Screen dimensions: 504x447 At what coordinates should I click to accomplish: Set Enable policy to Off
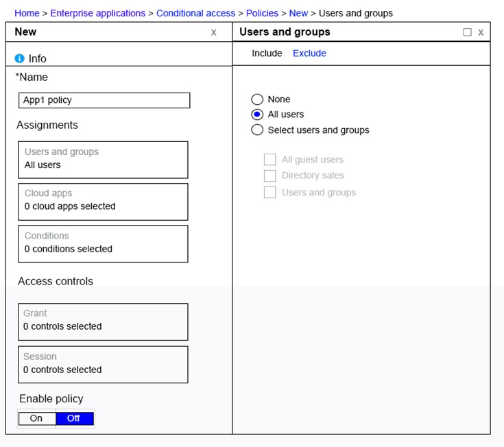click(x=75, y=418)
